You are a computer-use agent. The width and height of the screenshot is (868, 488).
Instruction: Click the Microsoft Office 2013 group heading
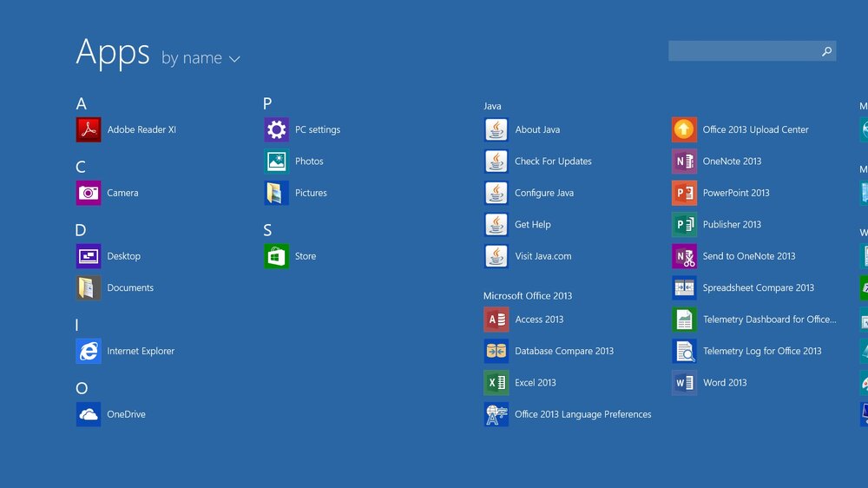[x=528, y=296]
